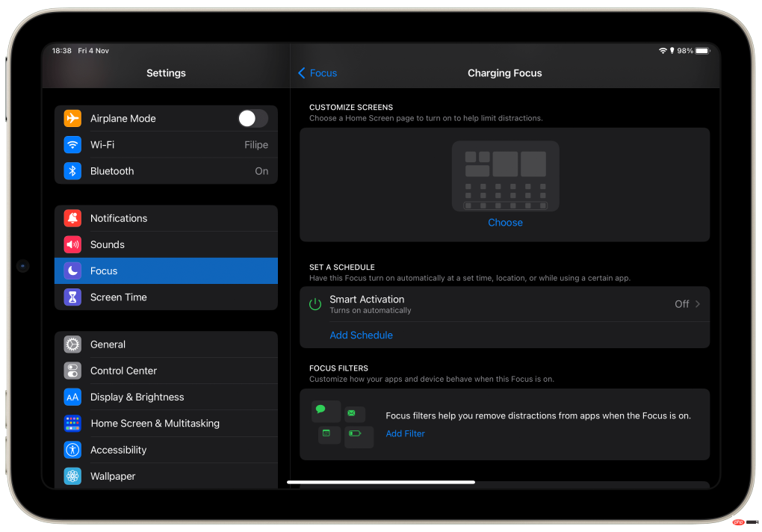This screenshot has width=762, height=532.
Task: Tap the Settings sidebar title
Action: (166, 73)
